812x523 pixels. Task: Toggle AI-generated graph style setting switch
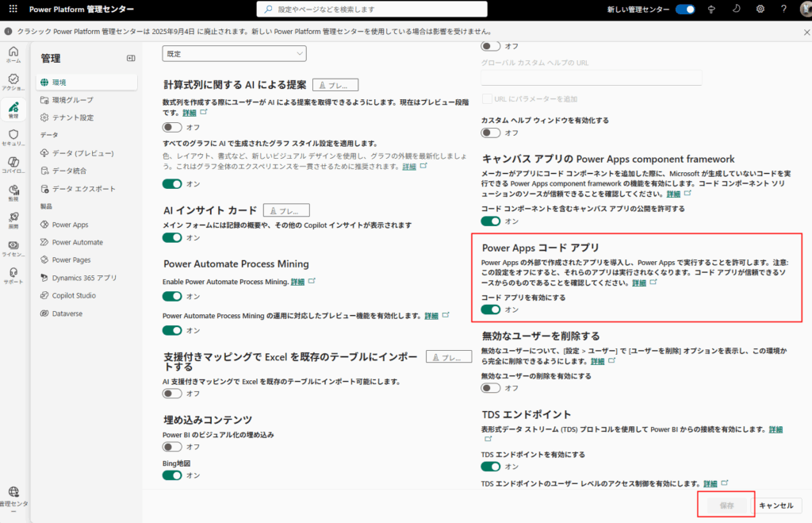[x=172, y=184]
